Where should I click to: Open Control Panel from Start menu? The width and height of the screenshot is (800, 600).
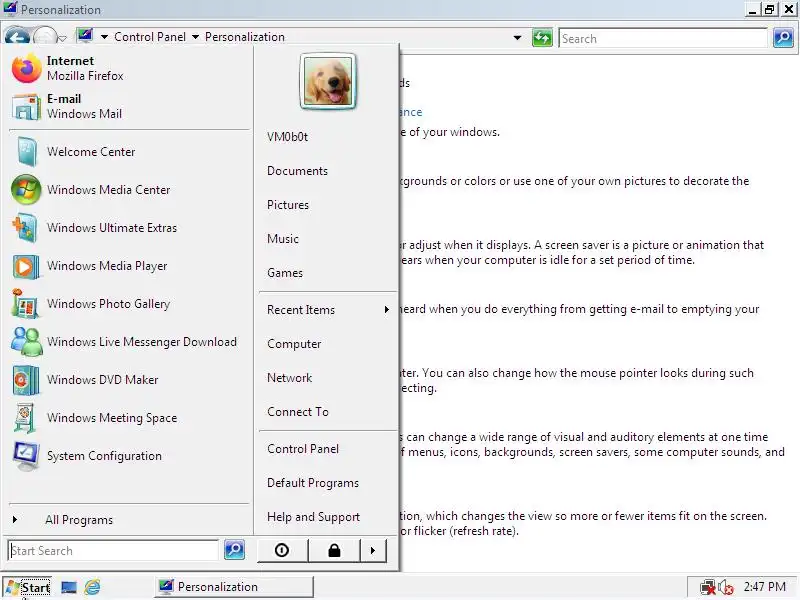303,449
